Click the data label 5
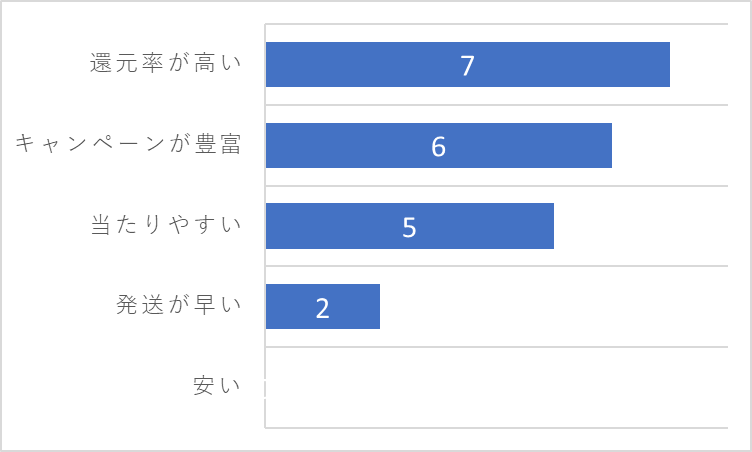The width and height of the screenshot is (752, 452). tap(410, 227)
